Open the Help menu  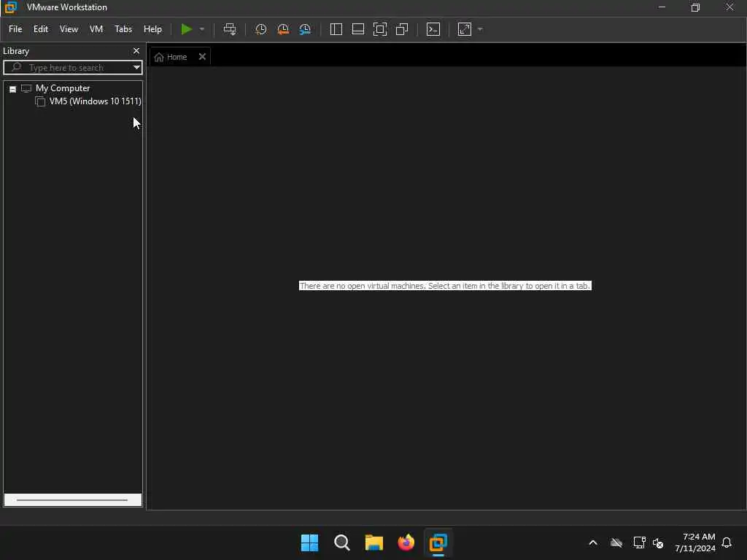(x=152, y=29)
